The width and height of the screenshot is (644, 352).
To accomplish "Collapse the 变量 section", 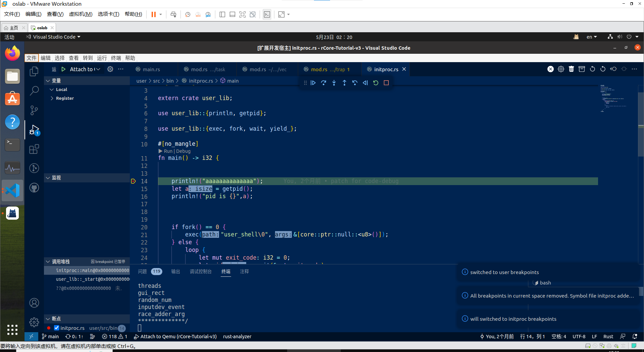I will point(48,81).
